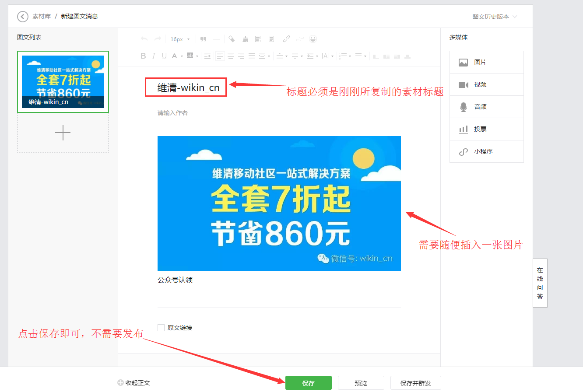The height and width of the screenshot is (392, 583).
Task: Open the 在线问答 side tab
Action: click(x=540, y=283)
